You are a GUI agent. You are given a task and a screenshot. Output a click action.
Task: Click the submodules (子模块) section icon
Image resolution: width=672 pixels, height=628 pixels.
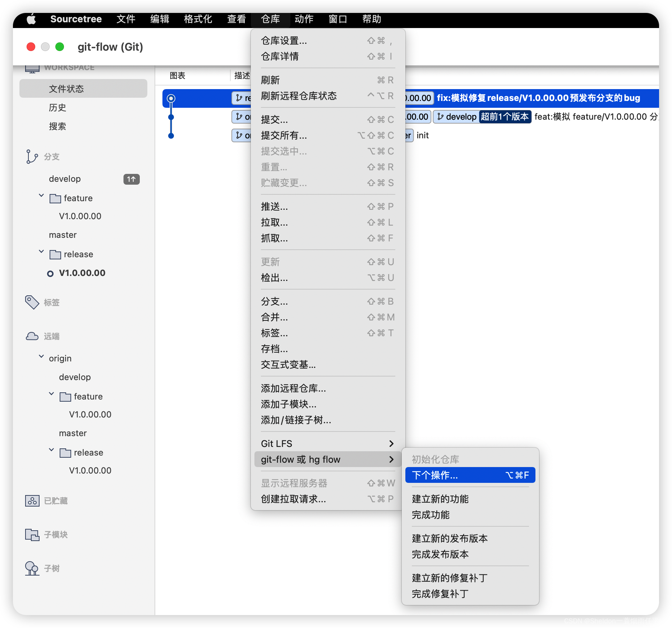pyautogui.click(x=32, y=535)
